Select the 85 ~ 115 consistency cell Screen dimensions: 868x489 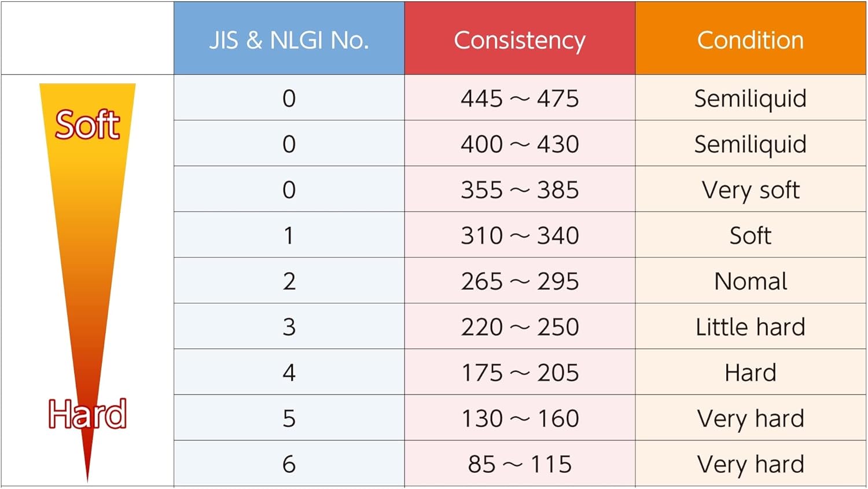click(x=520, y=464)
